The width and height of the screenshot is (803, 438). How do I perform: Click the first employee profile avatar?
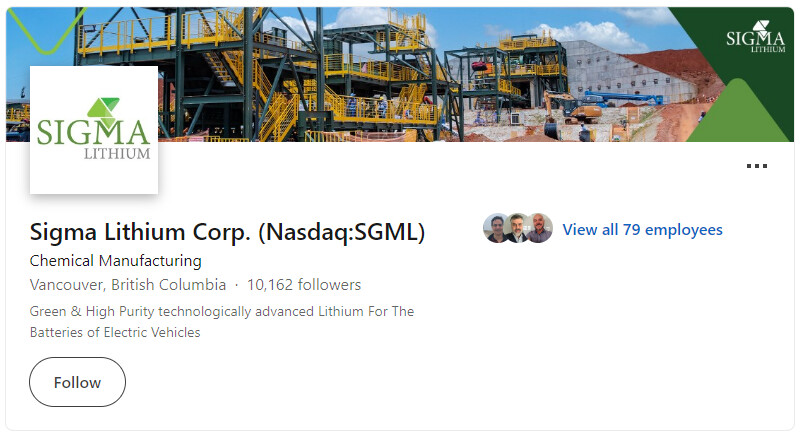[x=497, y=228]
